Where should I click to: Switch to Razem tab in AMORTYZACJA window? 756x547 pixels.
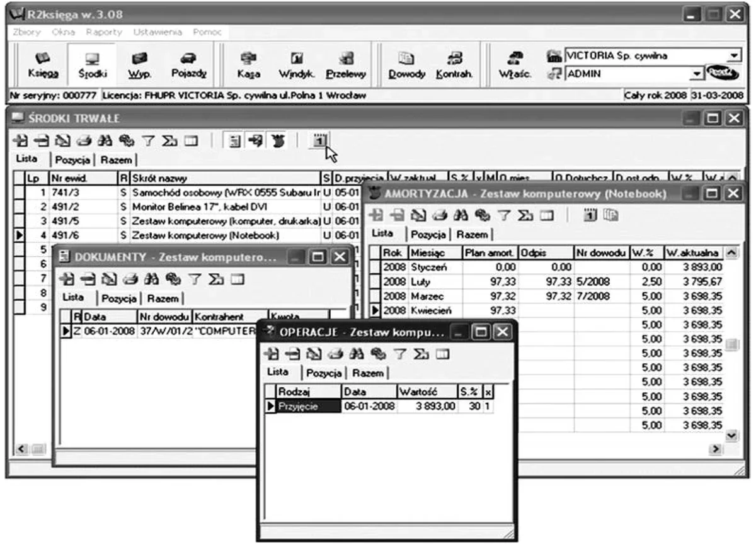click(x=473, y=235)
